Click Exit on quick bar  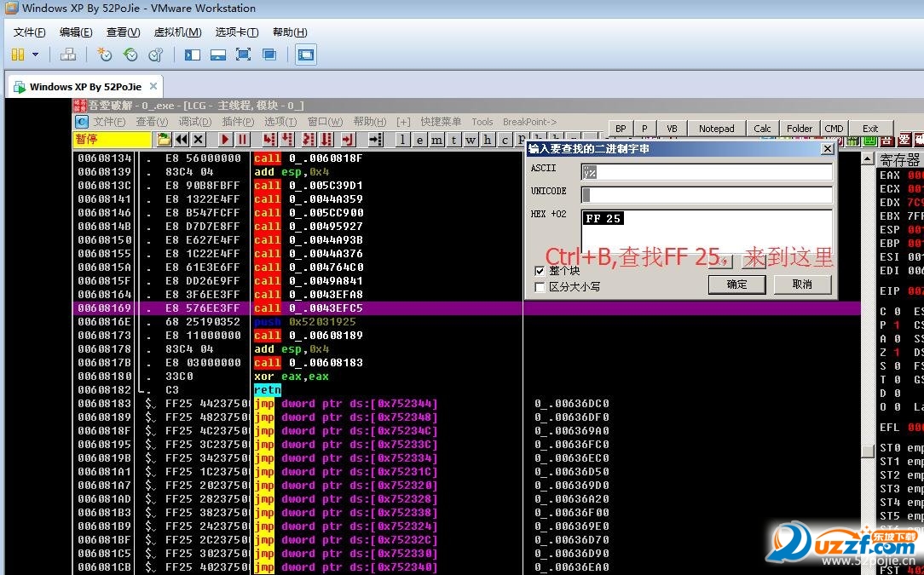pos(870,129)
